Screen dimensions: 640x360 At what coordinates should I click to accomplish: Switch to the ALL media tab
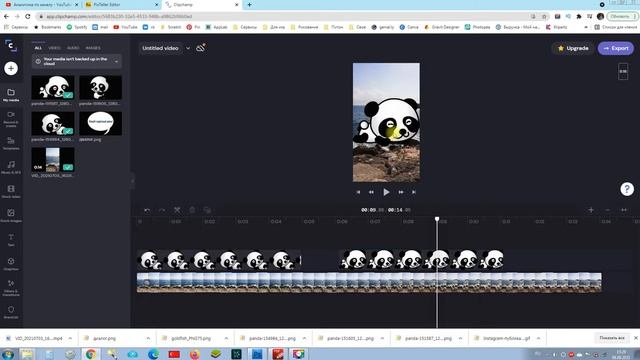pos(38,48)
